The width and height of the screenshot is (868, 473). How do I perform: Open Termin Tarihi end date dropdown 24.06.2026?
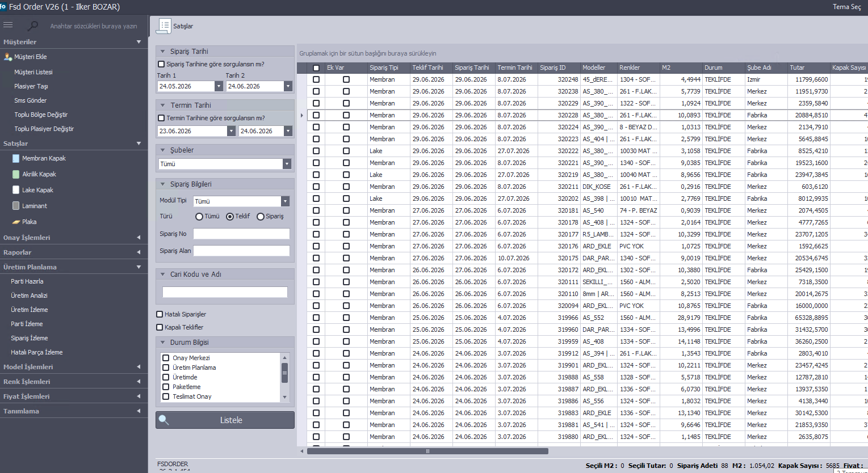tap(288, 131)
